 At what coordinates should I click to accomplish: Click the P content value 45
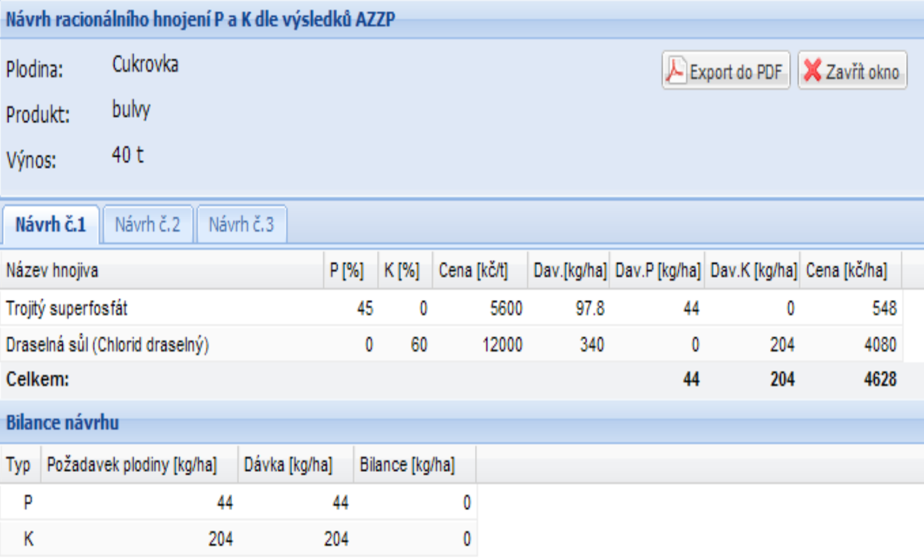click(x=365, y=308)
